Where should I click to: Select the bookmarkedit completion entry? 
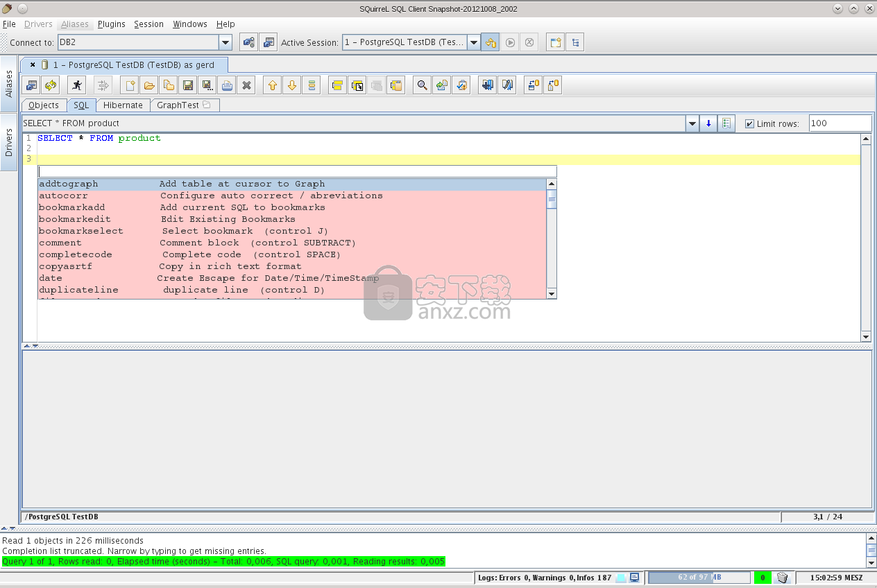coord(292,220)
